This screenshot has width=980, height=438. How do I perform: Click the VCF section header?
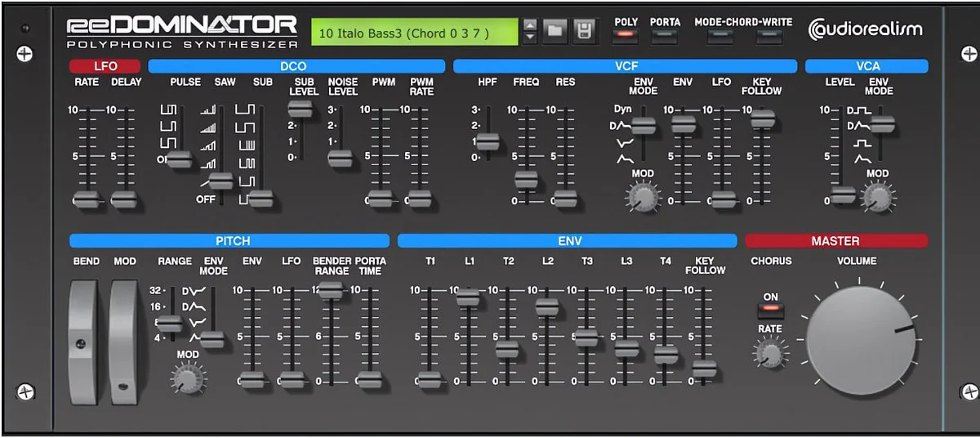click(626, 66)
